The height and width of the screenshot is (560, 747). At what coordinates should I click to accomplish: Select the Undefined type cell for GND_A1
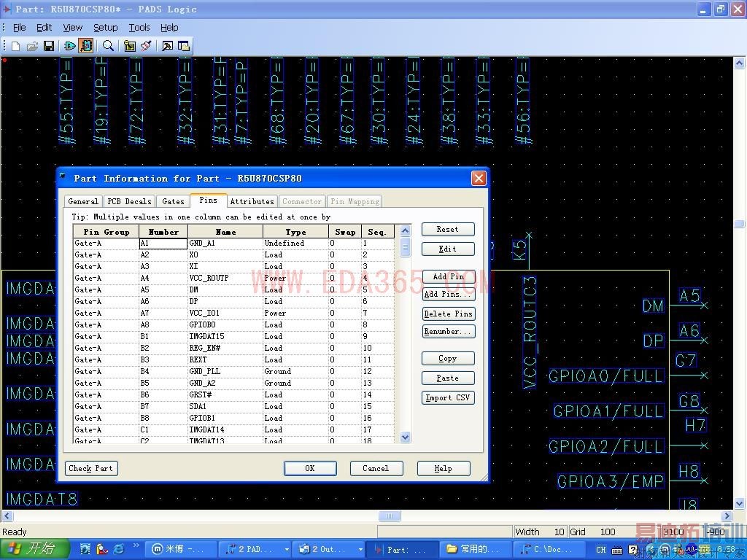coord(296,244)
